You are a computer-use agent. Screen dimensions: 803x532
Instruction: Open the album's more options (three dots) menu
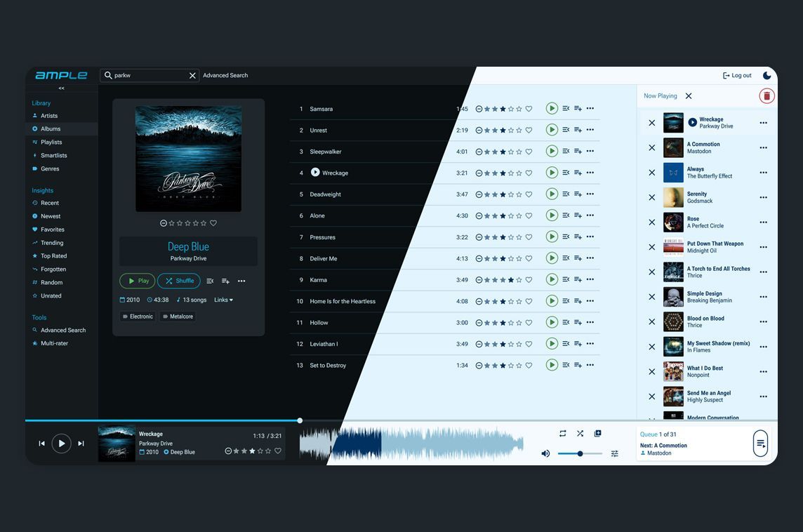pyautogui.click(x=241, y=281)
